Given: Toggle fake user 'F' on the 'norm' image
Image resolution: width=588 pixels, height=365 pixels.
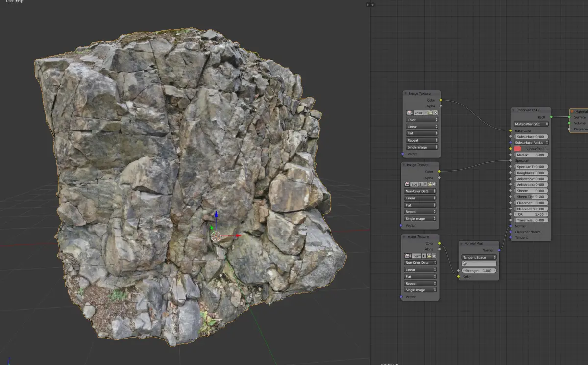Looking at the screenshot, I should coord(424,256).
